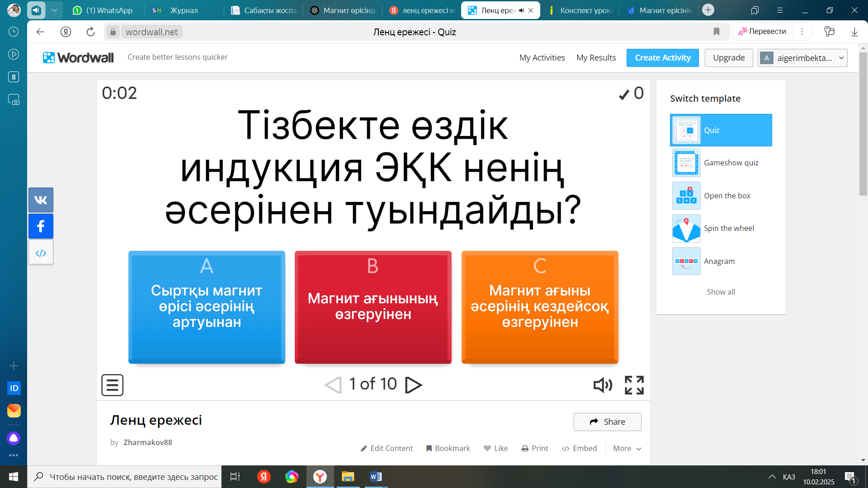Enter fullscreen mode on quiz
Image resolution: width=868 pixels, height=488 pixels.
(634, 385)
